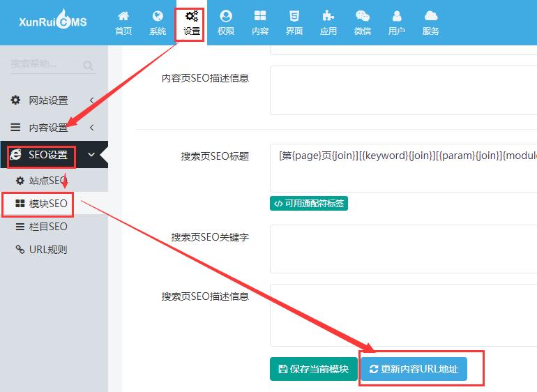Viewport: 537px width, 392px height.
Task: Click the list icon beside 内容设置
Action: point(15,128)
